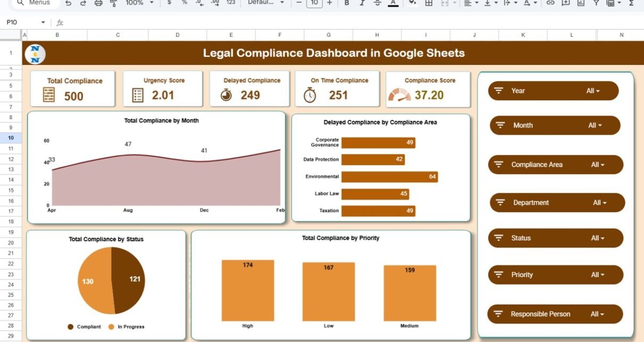
Task: Select the Paint format tool
Action: pyautogui.click(x=113, y=3)
